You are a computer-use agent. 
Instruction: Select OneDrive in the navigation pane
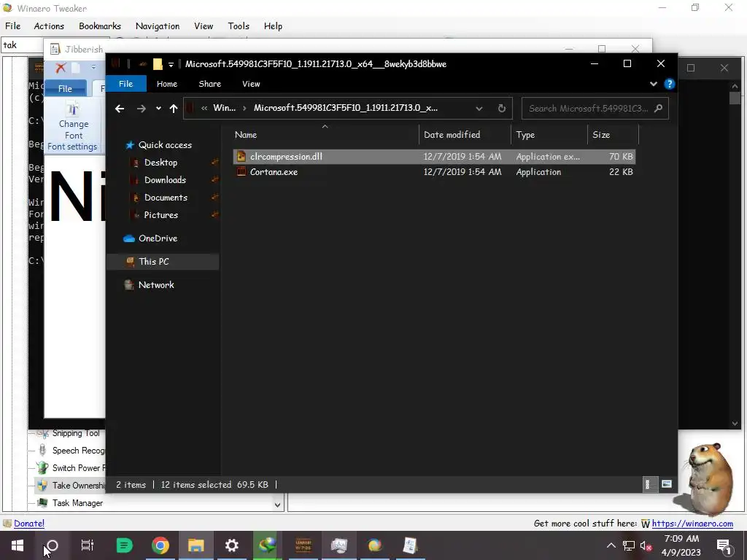pos(158,238)
